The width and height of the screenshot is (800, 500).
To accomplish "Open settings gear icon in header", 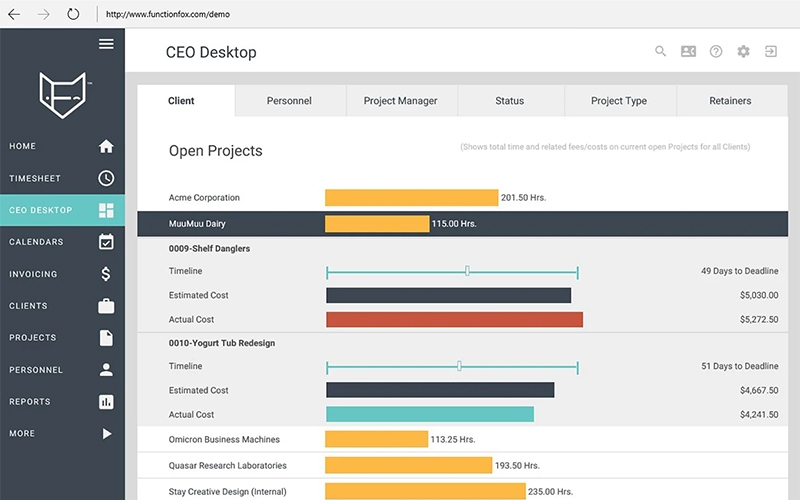I will click(743, 52).
